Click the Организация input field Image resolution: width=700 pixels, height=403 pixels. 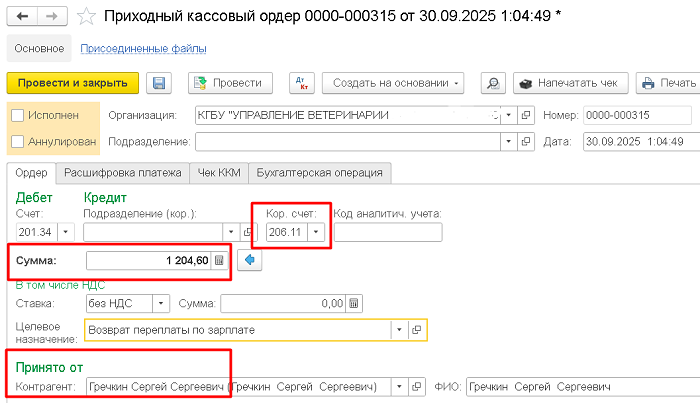pos(348,115)
